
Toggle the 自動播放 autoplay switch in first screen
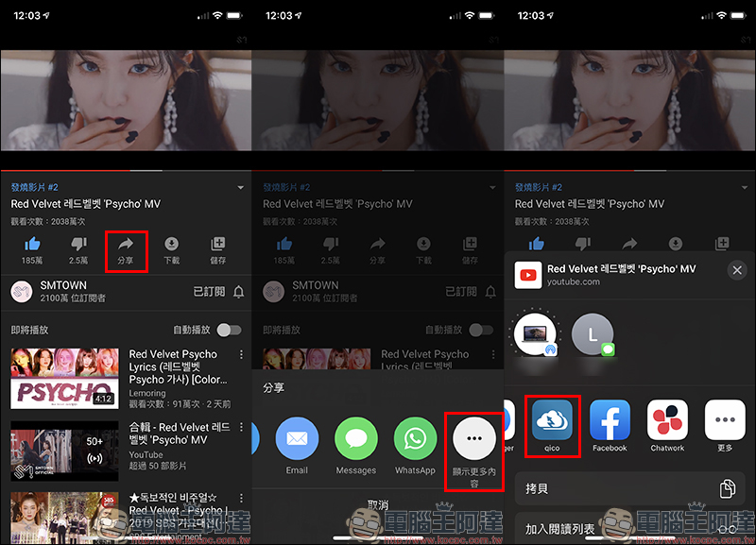coord(229,330)
